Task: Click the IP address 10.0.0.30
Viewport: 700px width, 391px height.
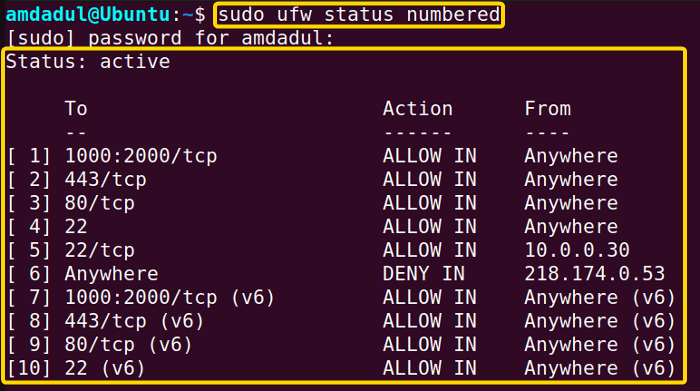Action: click(577, 250)
